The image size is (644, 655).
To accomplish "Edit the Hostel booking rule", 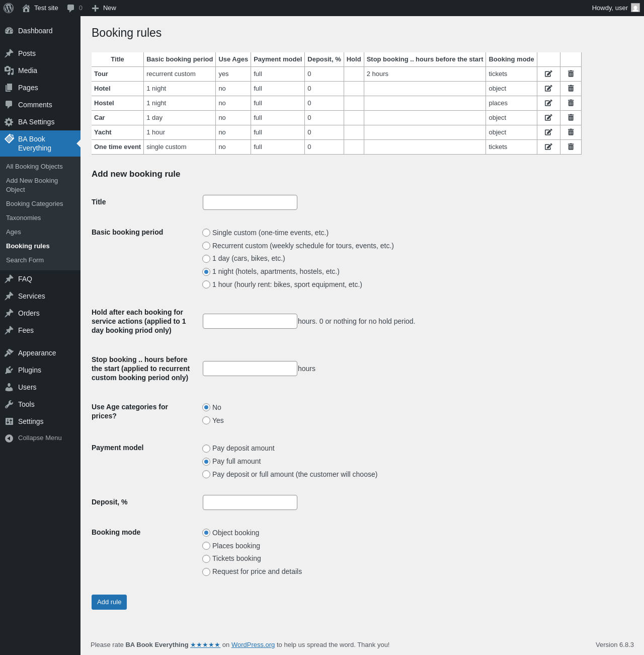I will tap(548, 103).
